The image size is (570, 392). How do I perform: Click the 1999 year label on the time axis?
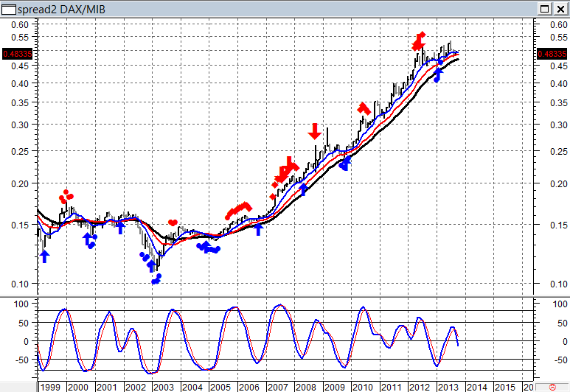coord(50,387)
